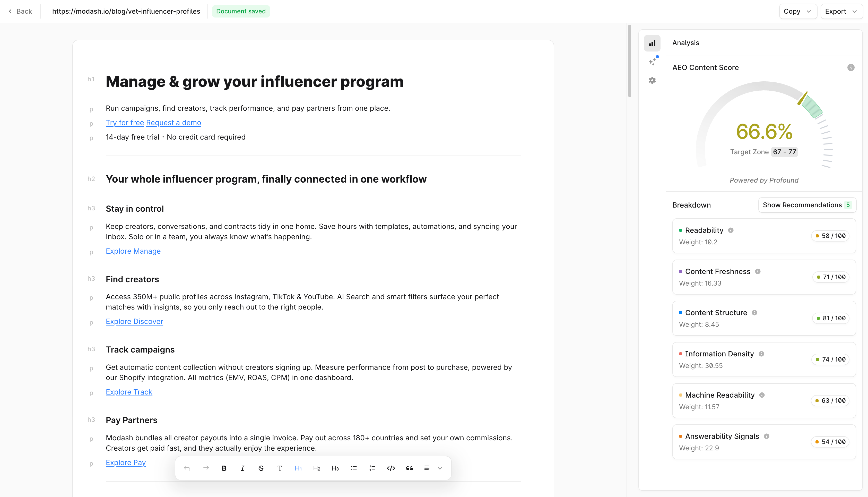Follow the Explore Pay link
The width and height of the screenshot is (868, 497).
pos(126,463)
